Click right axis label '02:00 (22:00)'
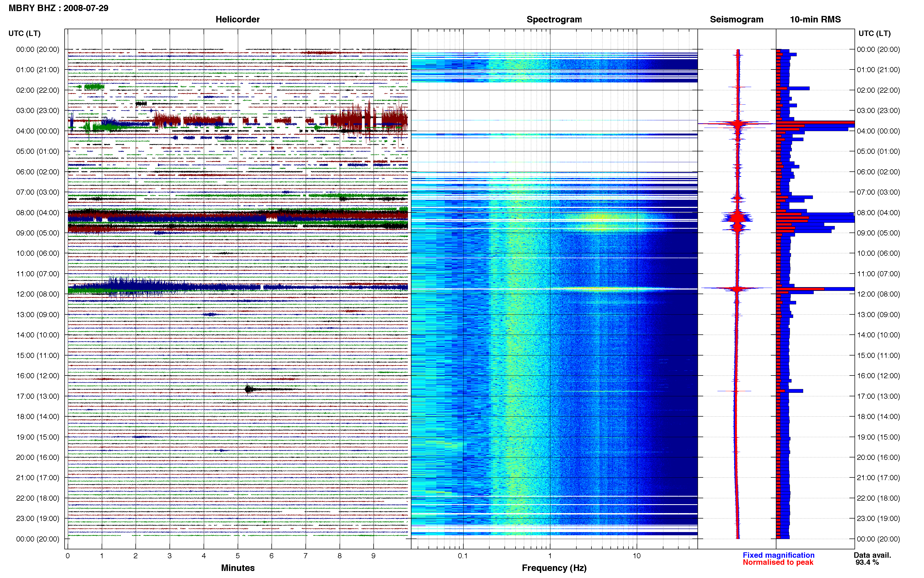Image resolution: width=924 pixels, height=578 pixels. pos(878,90)
